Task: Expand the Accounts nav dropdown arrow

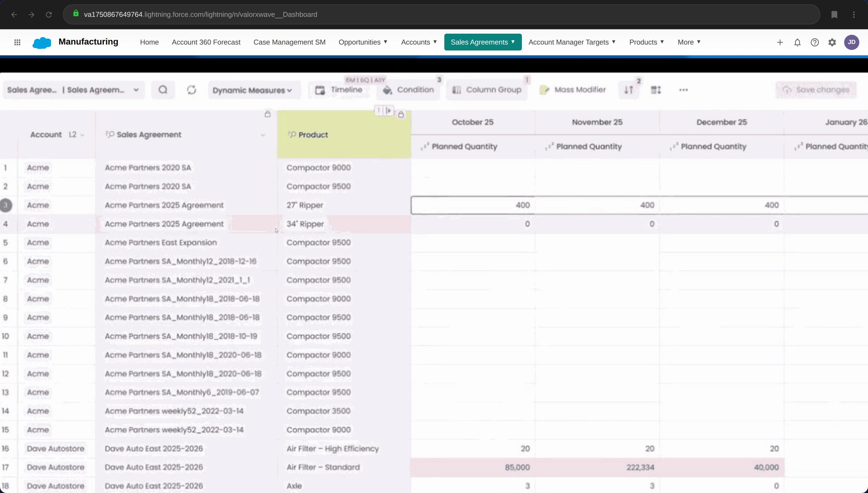Action: [435, 42]
